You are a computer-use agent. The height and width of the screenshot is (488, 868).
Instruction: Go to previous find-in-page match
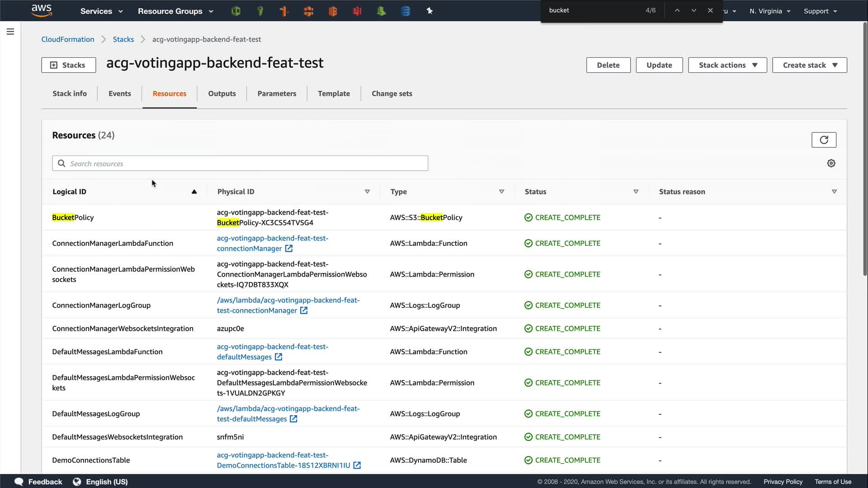[x=677, y=10]
